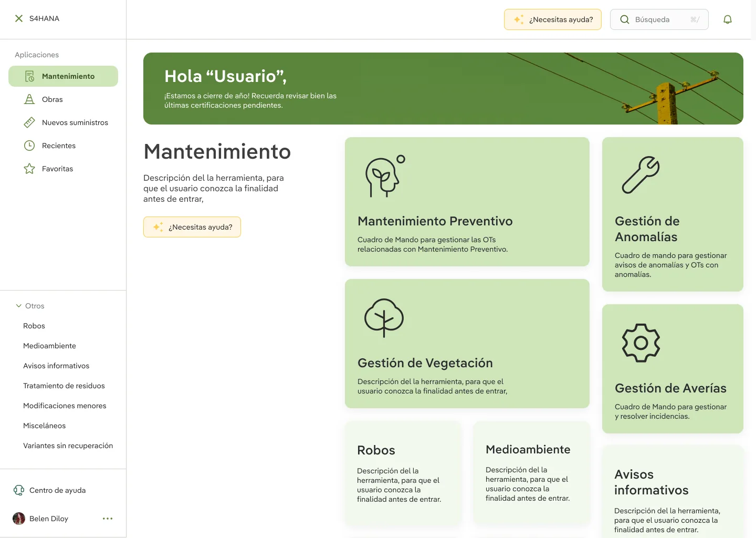756x538 pixels.
Task: Open the Medioambiente card
Action: coord(531,472)
